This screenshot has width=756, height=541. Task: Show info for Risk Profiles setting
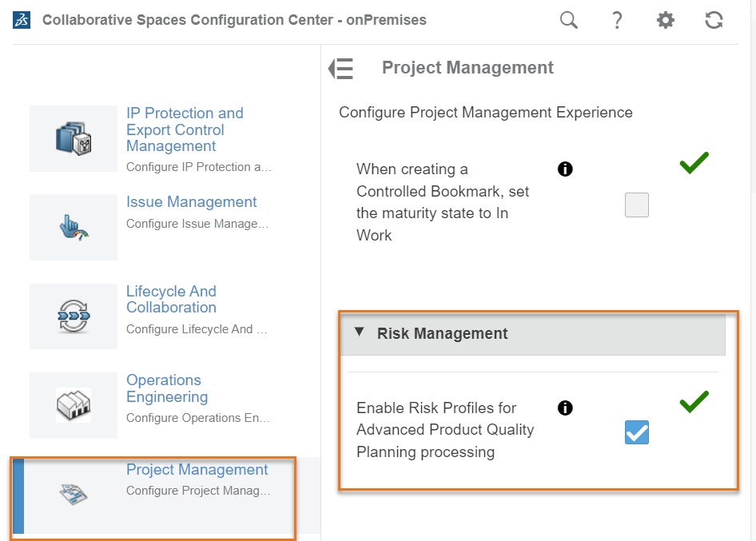pos(565,408)
